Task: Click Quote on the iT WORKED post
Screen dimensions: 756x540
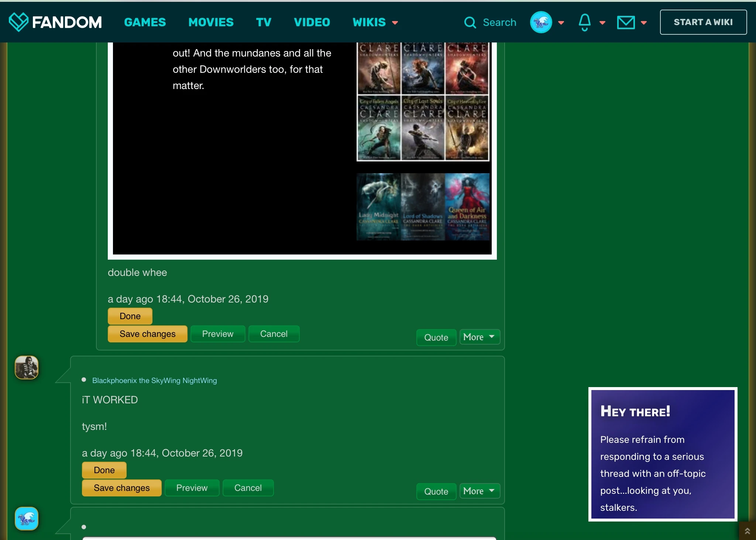Action: [x=436, y=492]
